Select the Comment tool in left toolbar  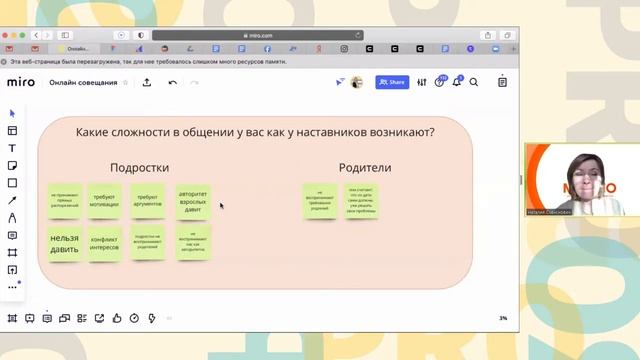pyautogui.click(x=12, y=236)
